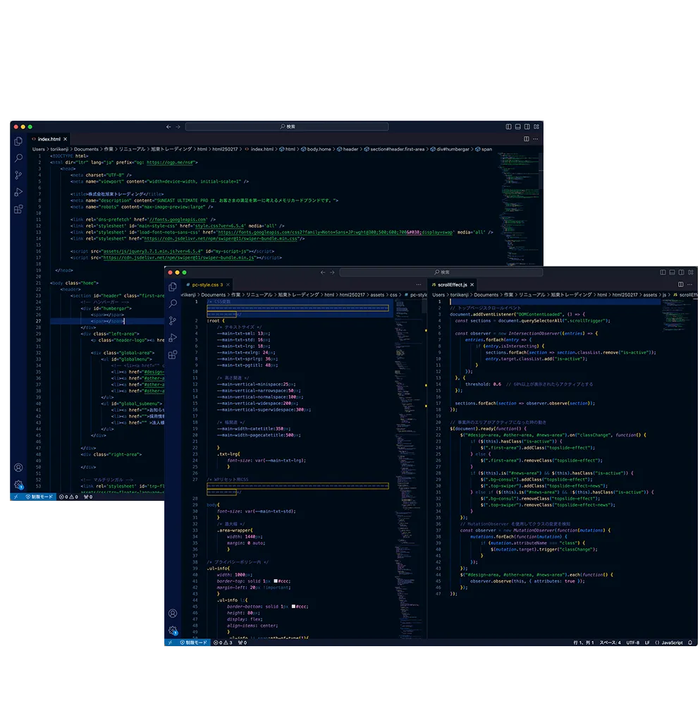
Task: Open Search view in the front window sidebar
Action: pos(173,303)
